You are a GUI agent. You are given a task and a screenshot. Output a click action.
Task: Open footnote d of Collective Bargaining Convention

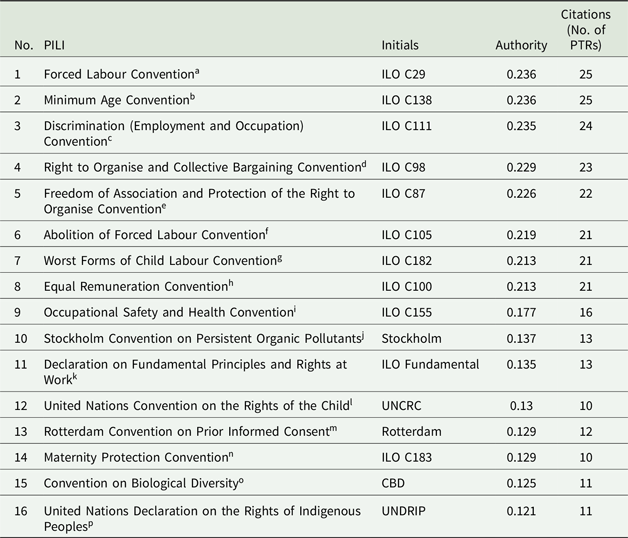pos(364,164)
